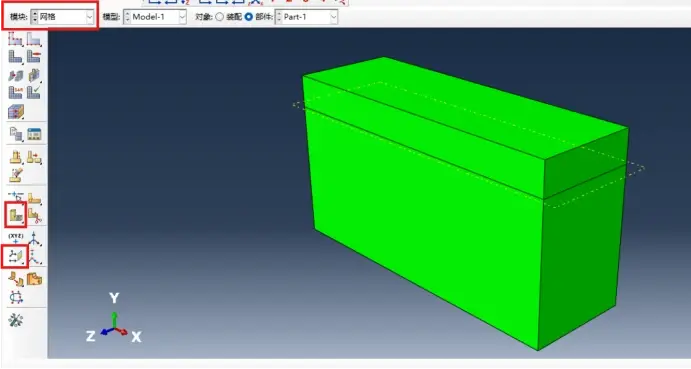The width and height of the screenshot is (691, 369).
Task: Click the Seed Part tool icon
Action: click(x=15, y=40)
